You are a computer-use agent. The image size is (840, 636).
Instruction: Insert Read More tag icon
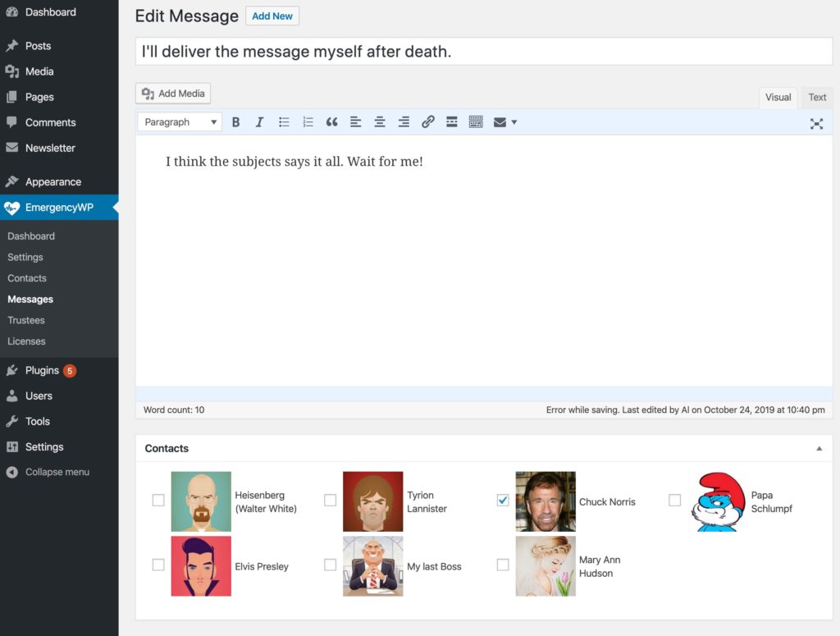point(452,122)
